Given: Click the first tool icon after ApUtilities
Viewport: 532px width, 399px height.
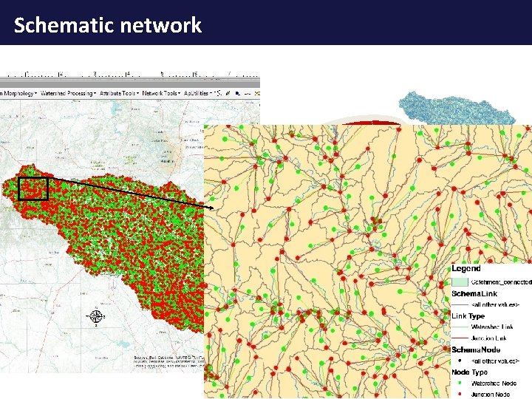Looking at the screenshot, I should pos(219,93).
